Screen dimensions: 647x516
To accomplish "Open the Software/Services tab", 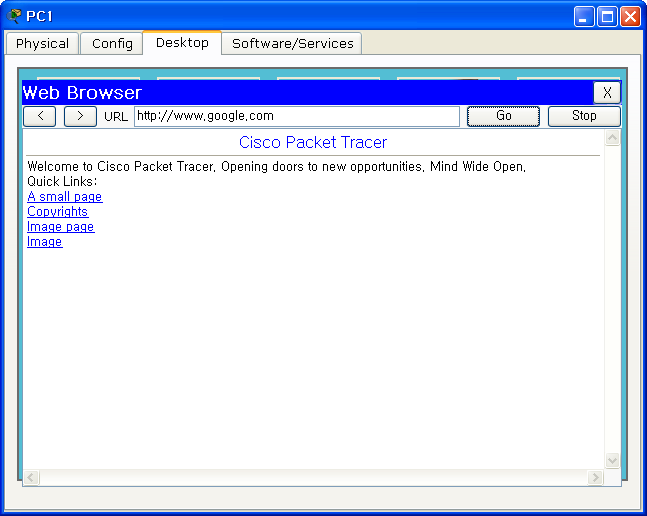I will (292, 44).
